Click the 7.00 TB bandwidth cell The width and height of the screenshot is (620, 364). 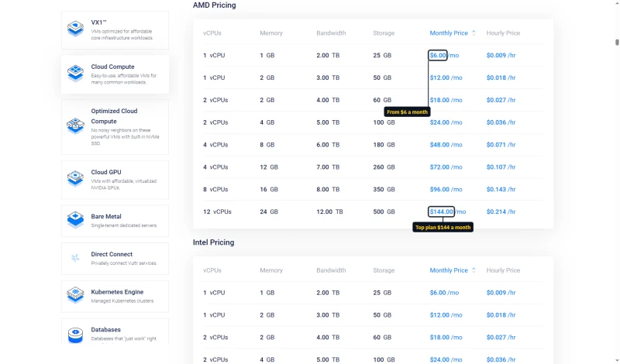click(328, 167)
